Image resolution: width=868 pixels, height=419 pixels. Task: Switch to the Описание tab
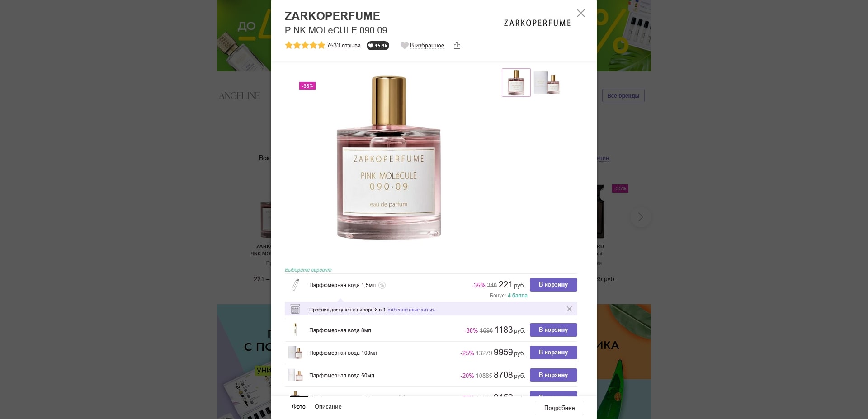pos(328,406)
